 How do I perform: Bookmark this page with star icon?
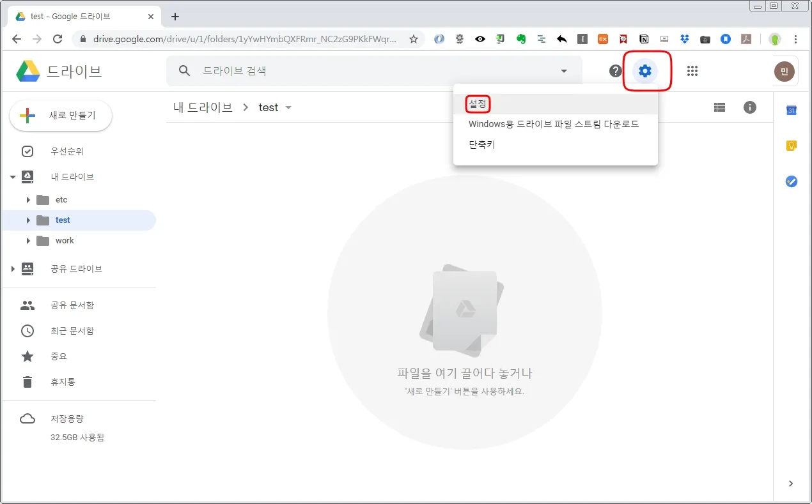click(x=414, y=39)
